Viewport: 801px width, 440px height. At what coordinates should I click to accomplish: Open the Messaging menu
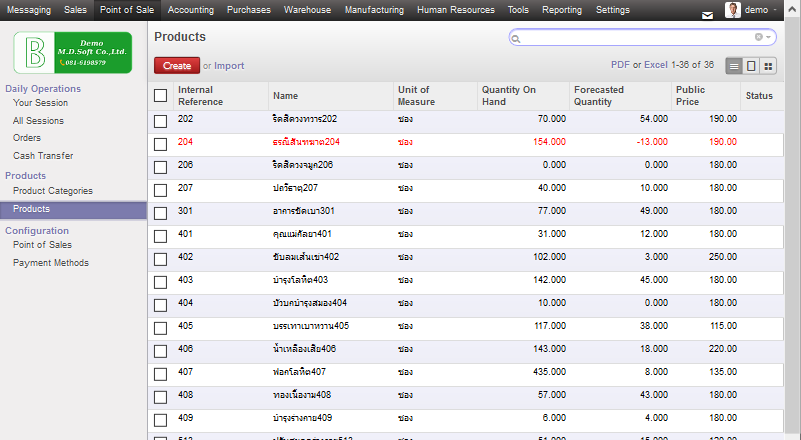pyautogui.click(x=29, y=10)
